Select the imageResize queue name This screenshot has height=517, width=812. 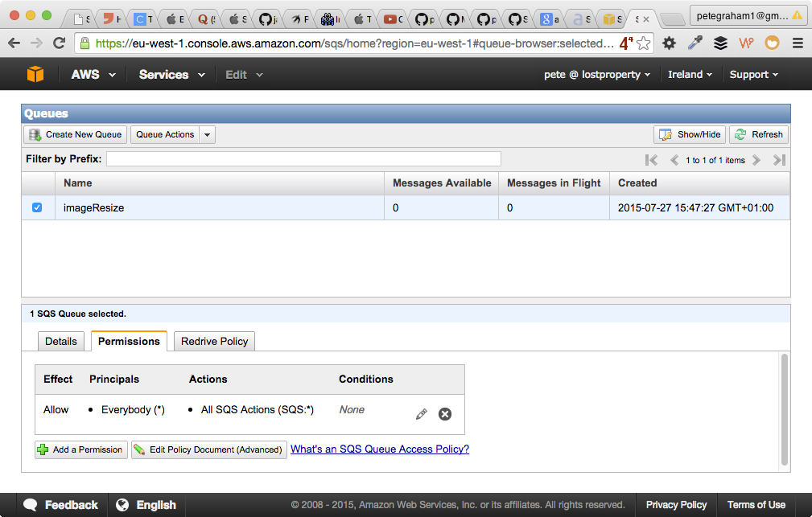click(93, 207)
